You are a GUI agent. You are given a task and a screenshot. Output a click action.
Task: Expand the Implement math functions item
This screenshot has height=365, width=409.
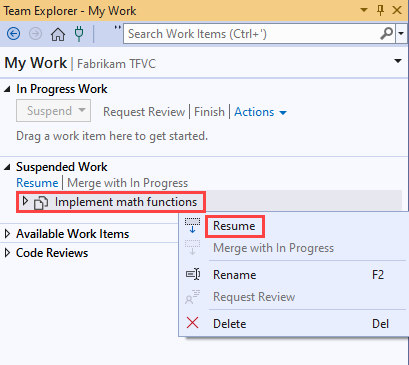pyautogui.click(x=25, y=201)
